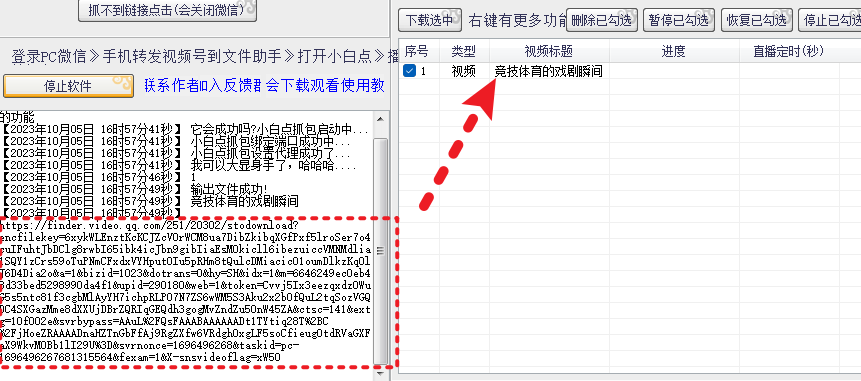Click the 暂停已勾选 button
The height and width of the screenshot is (381, 861).
tap(679, 20)
